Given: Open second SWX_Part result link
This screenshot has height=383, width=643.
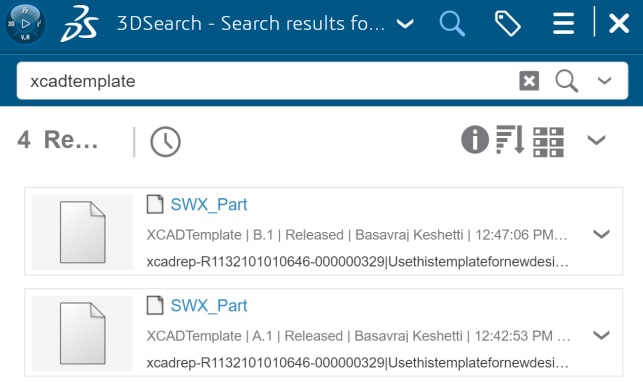Looking at the screenshot, I should (x=209, y=305).
